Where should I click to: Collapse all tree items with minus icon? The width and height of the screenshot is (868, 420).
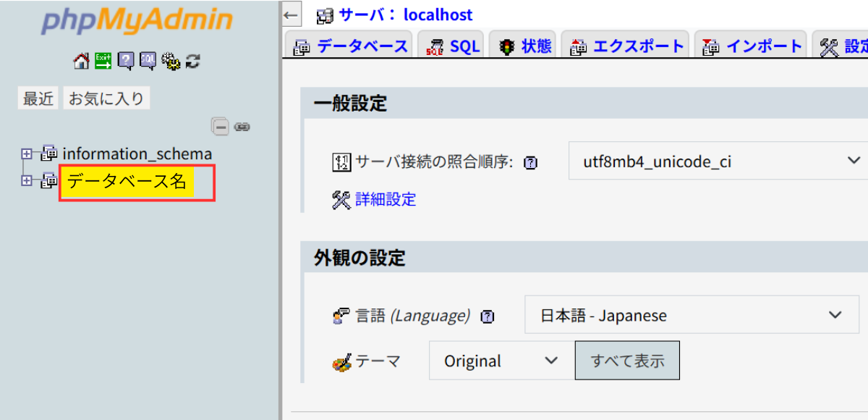(221, 127)
